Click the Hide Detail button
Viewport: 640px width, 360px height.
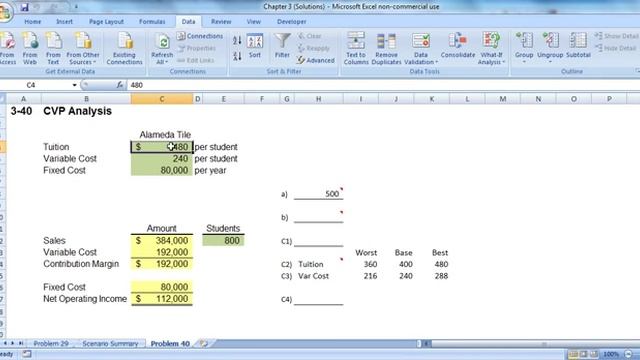[x=616, y=48]
